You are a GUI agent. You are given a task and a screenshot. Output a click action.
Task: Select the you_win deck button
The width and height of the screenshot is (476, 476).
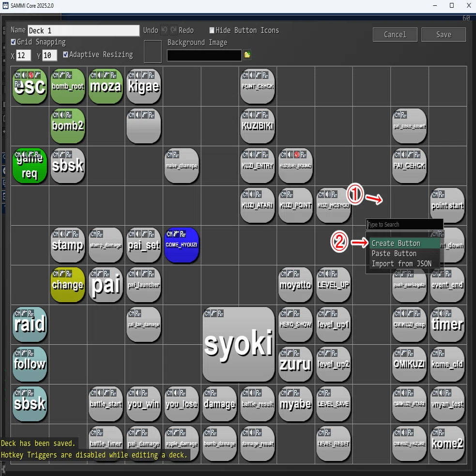point(144,404)
